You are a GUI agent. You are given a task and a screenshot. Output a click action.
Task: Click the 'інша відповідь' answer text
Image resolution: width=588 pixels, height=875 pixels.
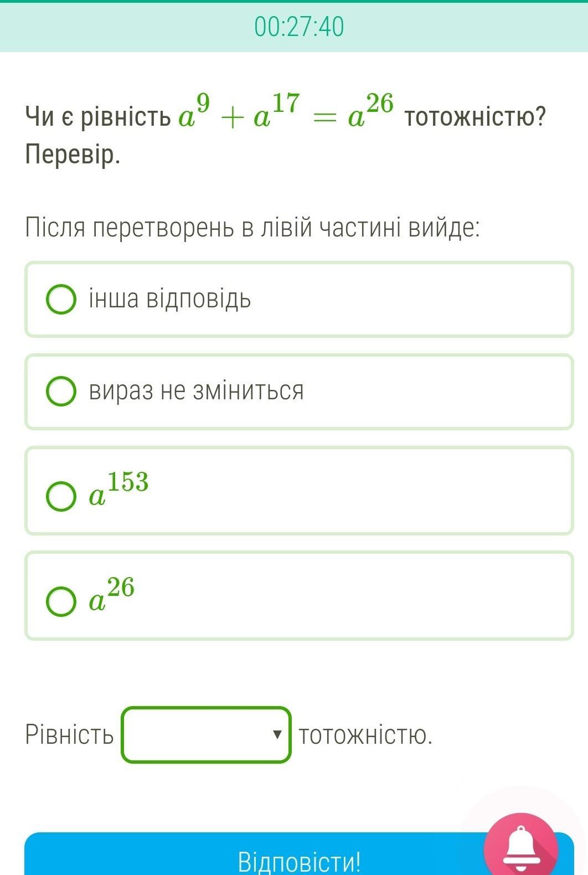[170, 299]
